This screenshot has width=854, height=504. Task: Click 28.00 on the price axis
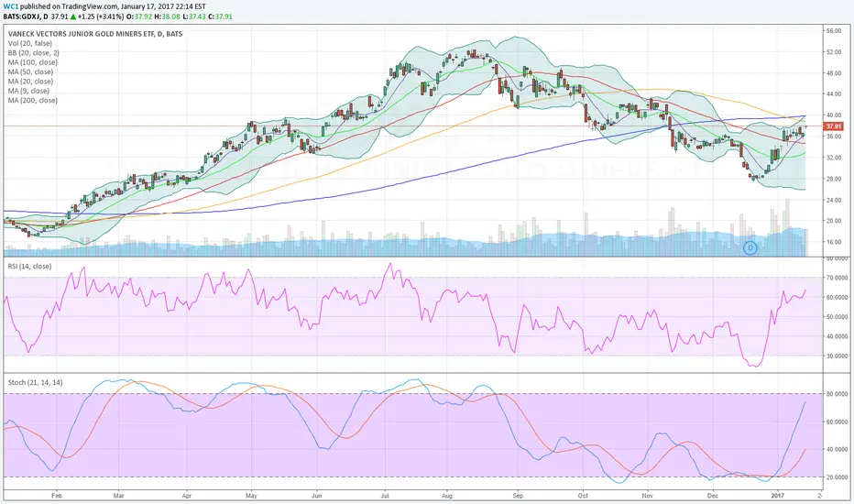[x=833, y=179]
